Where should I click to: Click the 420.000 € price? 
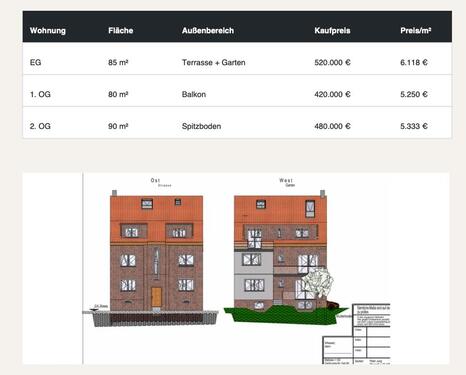tap(332, 94)
